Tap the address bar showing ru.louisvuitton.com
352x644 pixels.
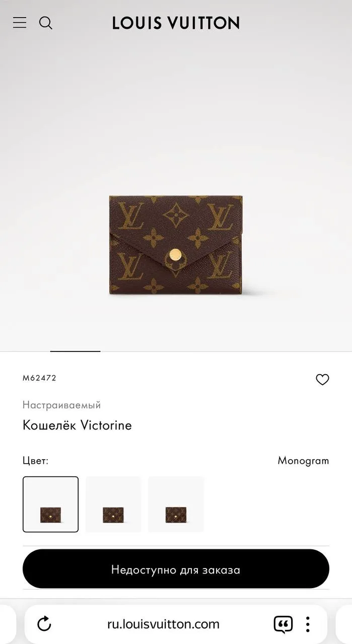[164, 624]
